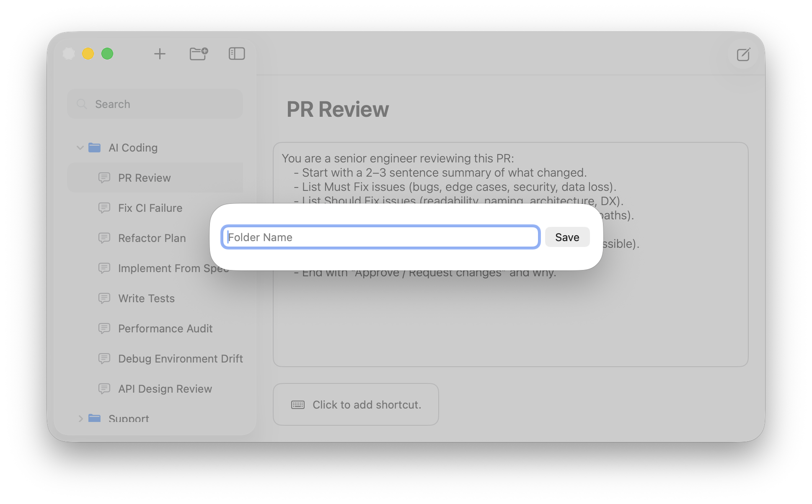
Task: Open the compose icon at top right
Action: click(743, 54)
